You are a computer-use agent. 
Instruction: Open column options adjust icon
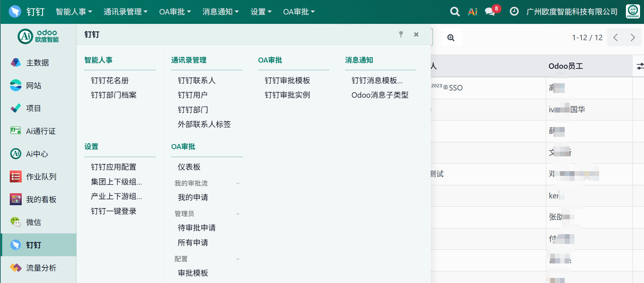[640, 66]
